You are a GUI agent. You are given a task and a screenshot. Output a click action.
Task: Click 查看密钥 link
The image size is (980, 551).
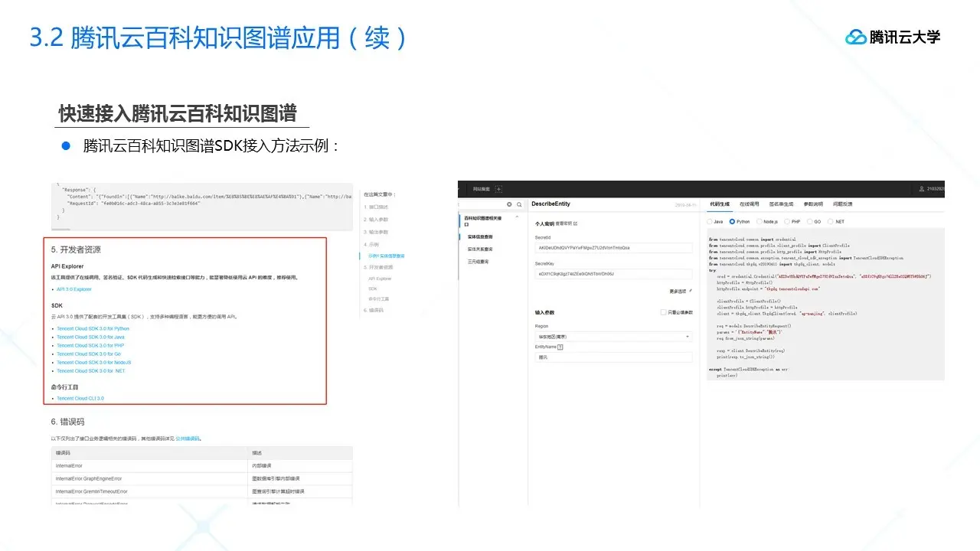coord(564,223)
